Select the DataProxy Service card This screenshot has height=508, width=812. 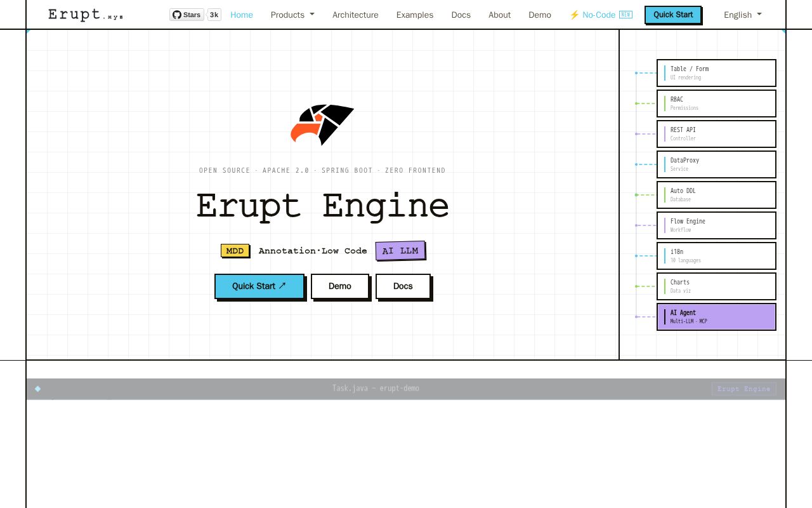[716, 164]
